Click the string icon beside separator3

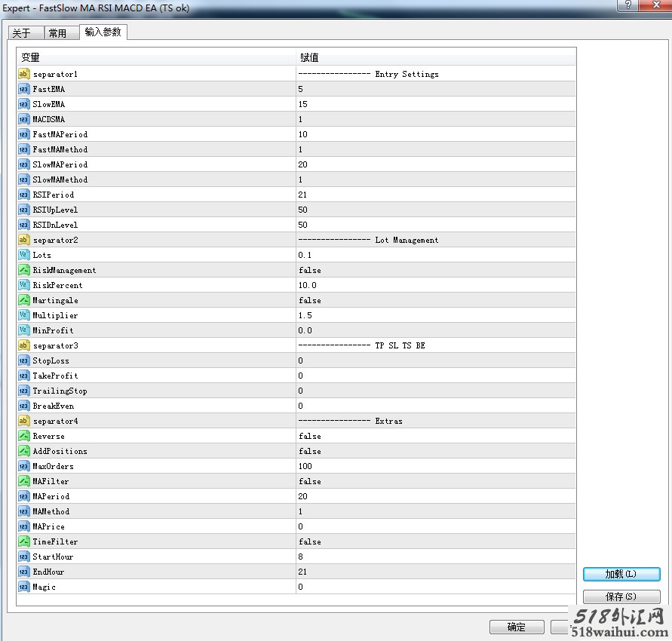click(x=24, y=345)
